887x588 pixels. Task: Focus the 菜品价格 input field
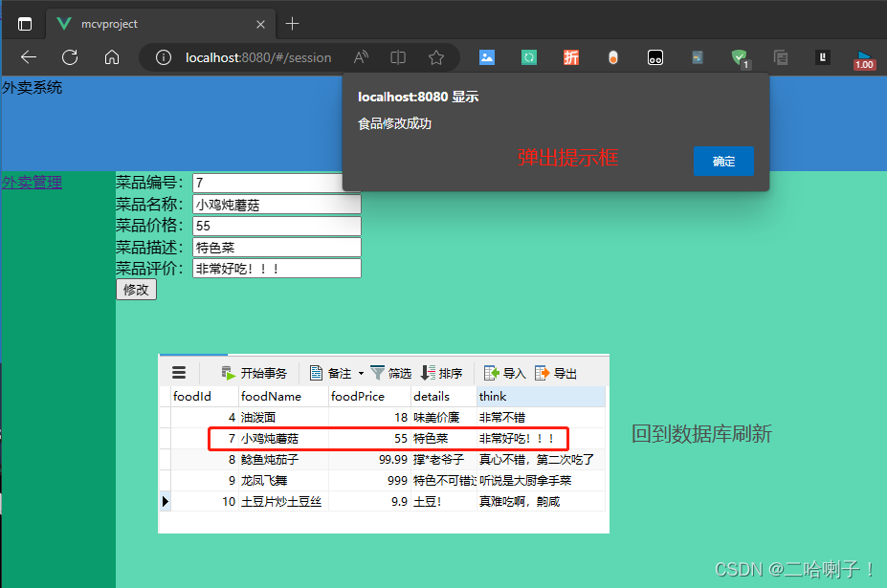coord(277,226)
